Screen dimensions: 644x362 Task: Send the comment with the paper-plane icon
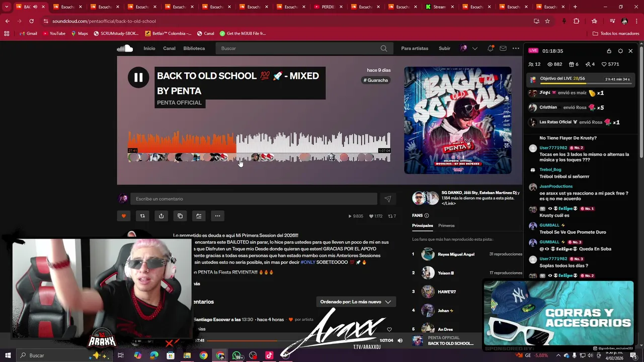(x=387, y=199)
